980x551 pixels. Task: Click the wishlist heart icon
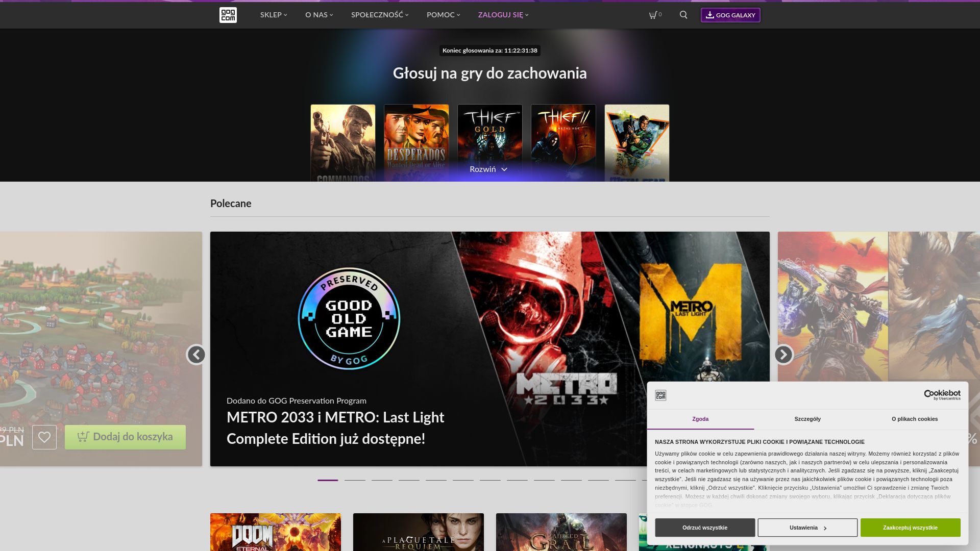coord(44,437)
